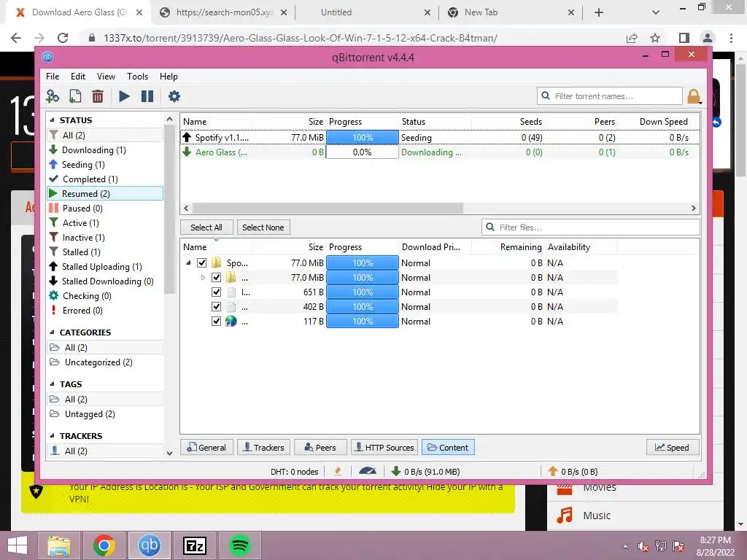Toggle alternative speed limits speedometer icon
The image size is (747, 560).
[x=368, y=472]
